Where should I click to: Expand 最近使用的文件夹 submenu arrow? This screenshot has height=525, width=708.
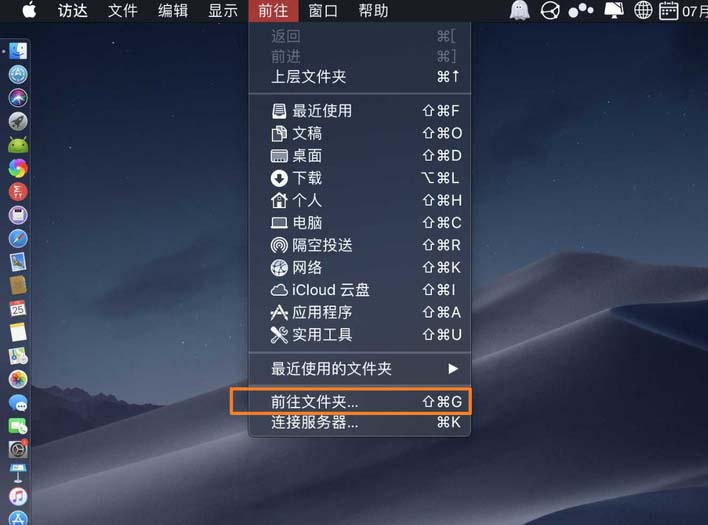[453, 369]
